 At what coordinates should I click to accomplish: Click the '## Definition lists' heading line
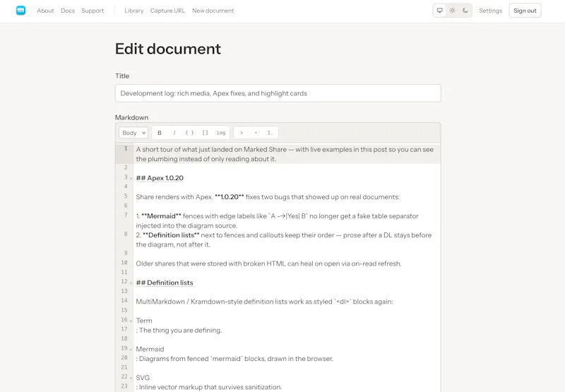coord(165,283)
